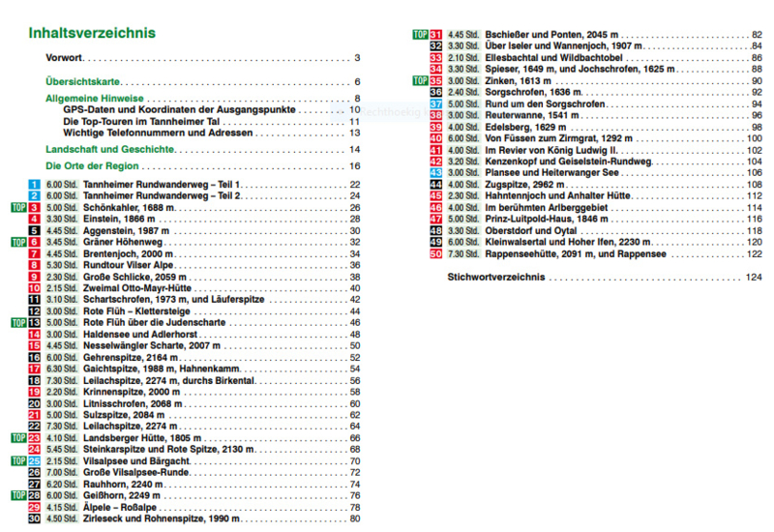Screen dimensions: 774x532
Task: Select 'Große Vilsalpsee-Runde' entry
Action: pos(135,472)
